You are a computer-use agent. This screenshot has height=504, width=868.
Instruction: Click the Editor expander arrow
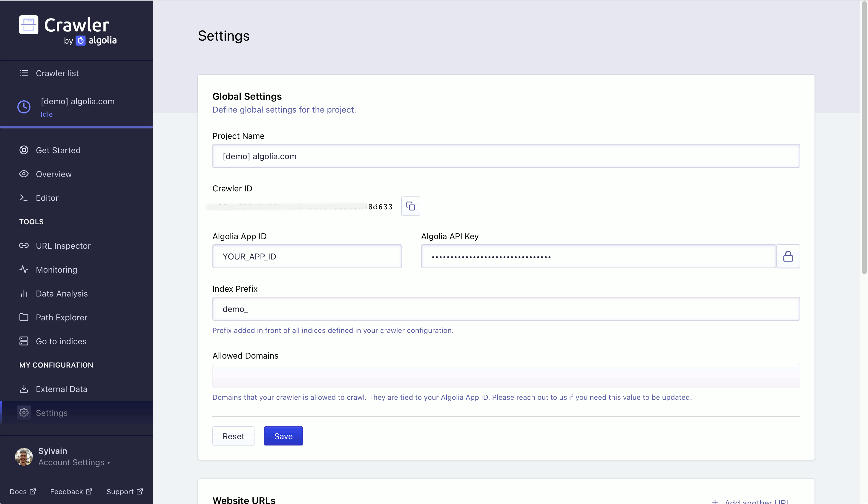[23, 197]
